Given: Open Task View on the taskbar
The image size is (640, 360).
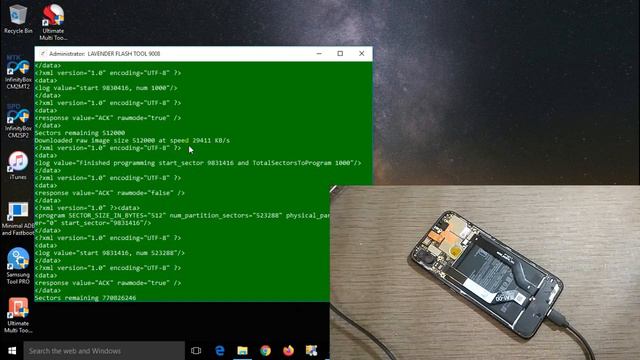Looking at the screenshot, I should point(196,351).
